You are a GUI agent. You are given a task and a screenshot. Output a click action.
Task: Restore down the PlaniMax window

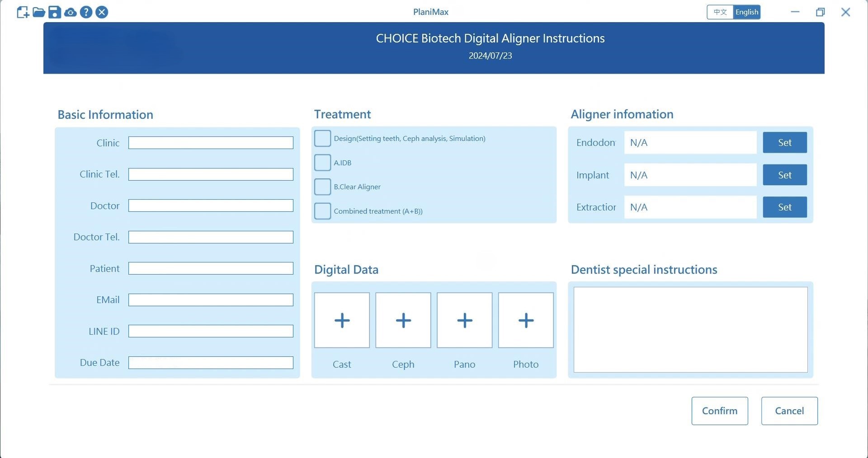(x=820, y=12)
